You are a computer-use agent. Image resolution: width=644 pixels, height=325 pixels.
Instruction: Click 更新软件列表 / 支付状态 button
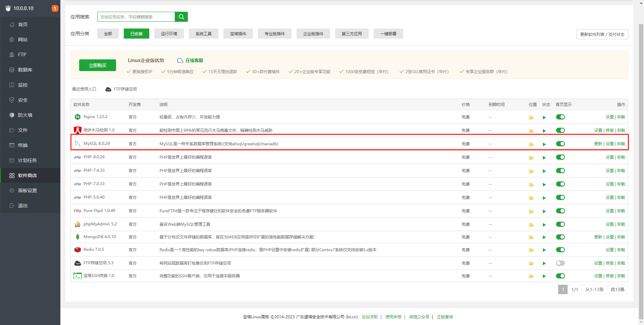[x=602, y=34]
